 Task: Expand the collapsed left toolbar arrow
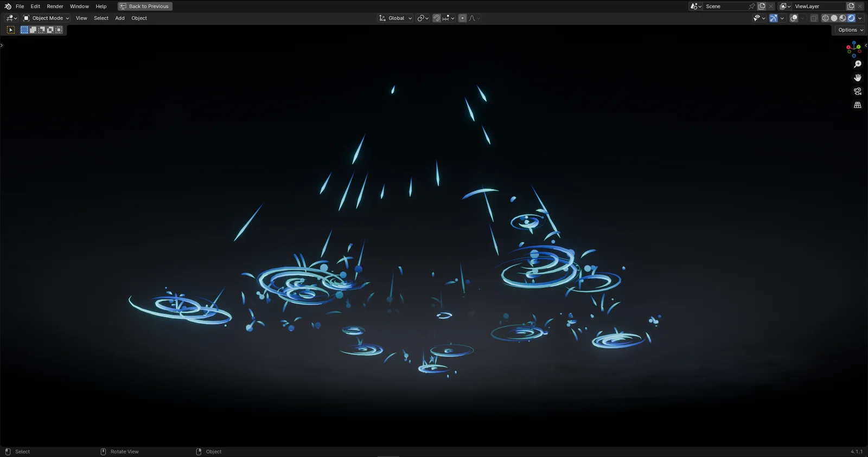2,45
